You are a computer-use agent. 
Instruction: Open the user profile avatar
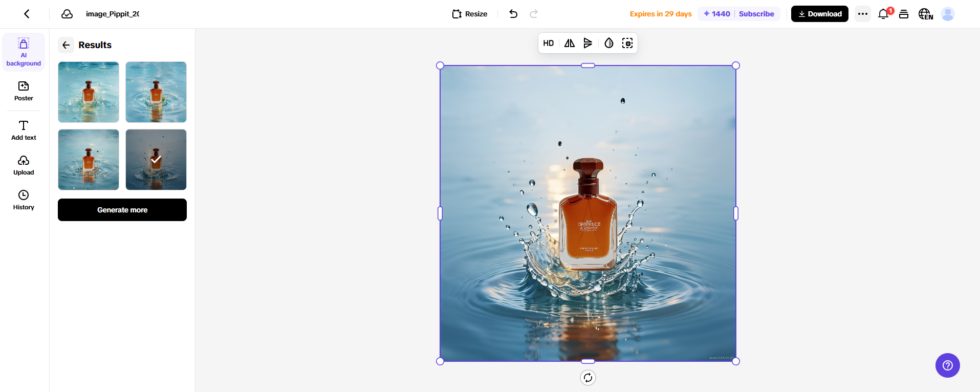948,14
